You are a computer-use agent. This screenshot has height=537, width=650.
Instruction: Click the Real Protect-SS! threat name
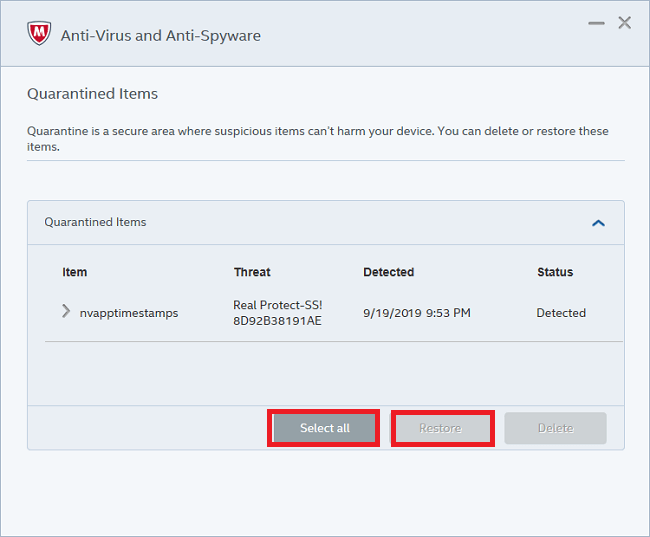[x=278, y=305]
